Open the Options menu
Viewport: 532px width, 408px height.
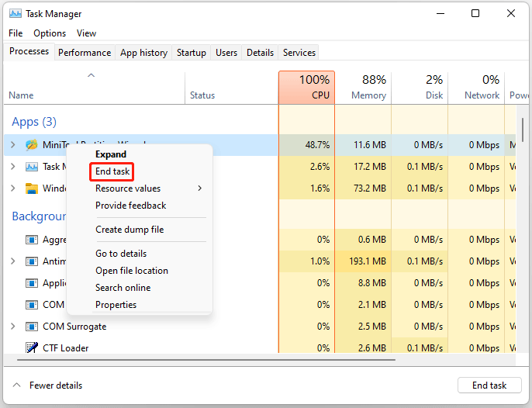point(50,33)
